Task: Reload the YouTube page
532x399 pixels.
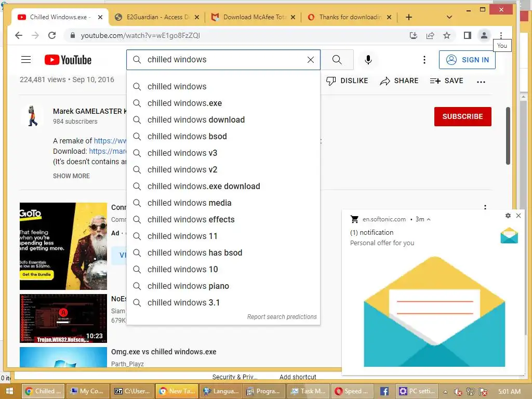Action: [52, 35]
